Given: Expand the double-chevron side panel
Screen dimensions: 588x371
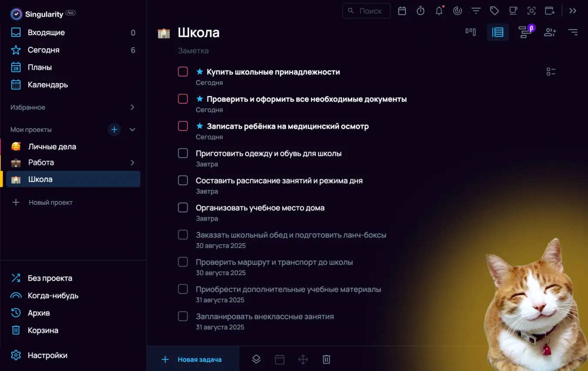Looking at the screenshot, I should point(573,11).
